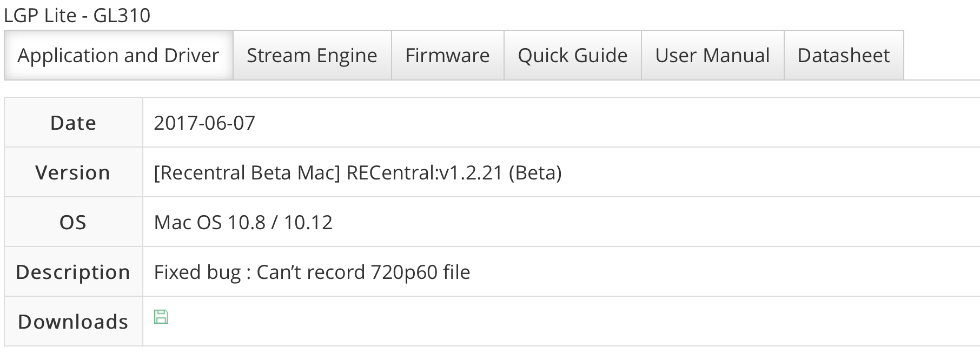Go to the User Manual tab
This screenshot has width=980, height=360.
(x=713, y=55)
